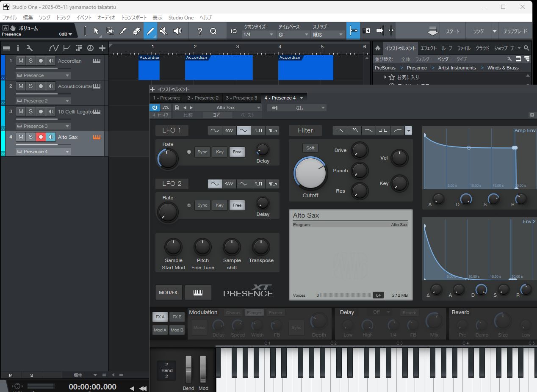The image size is (537, 392).
Task: Open the instrument window gear settings
Action: (x=532, y=115)
